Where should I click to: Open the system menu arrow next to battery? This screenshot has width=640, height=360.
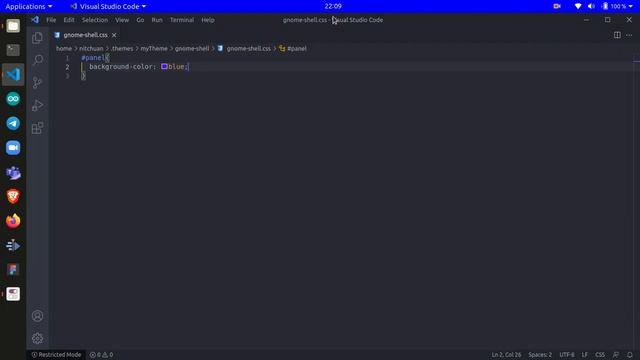tap(631, 6)
